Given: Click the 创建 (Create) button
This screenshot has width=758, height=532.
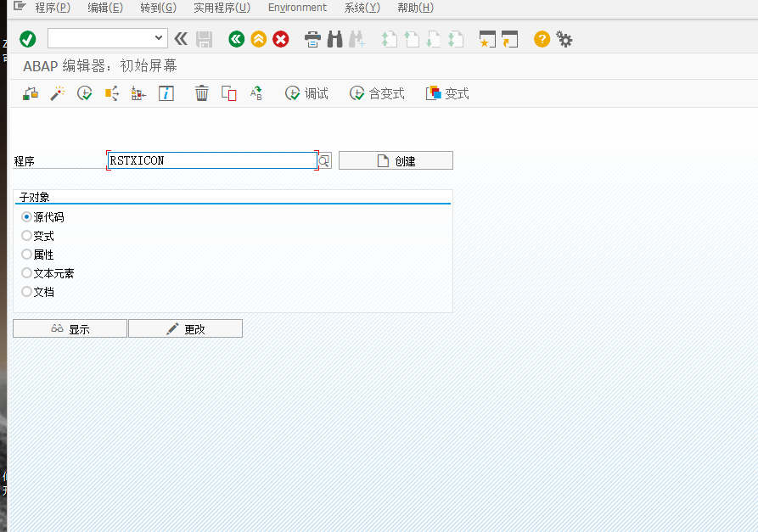Looking at the screenshot, I should (x=396, y=160).
